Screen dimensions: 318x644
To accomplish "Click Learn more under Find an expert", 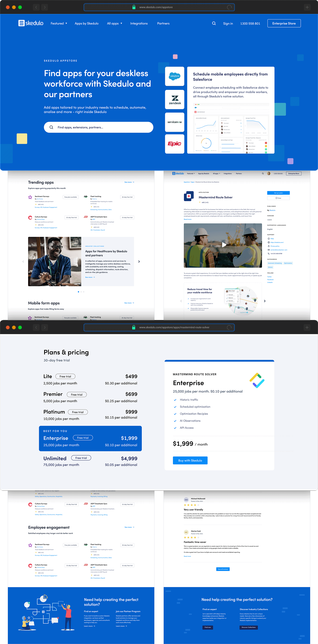I will [89, 626].
